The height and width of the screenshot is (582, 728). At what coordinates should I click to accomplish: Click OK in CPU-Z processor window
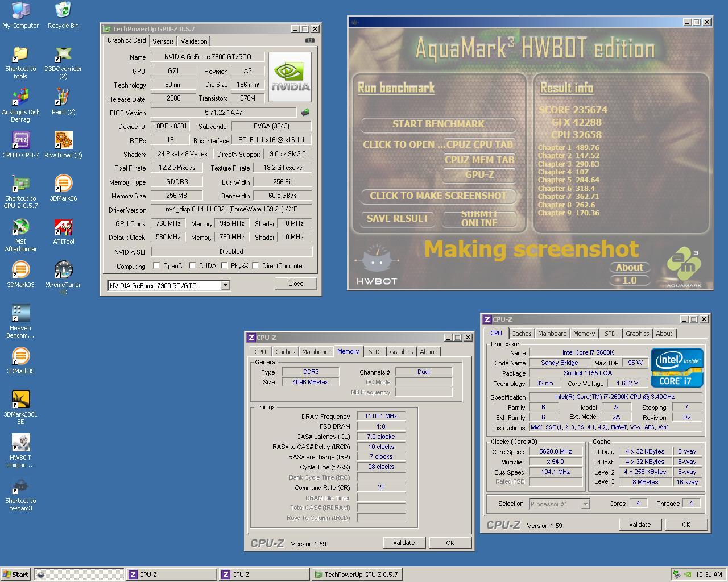[686, 525]
